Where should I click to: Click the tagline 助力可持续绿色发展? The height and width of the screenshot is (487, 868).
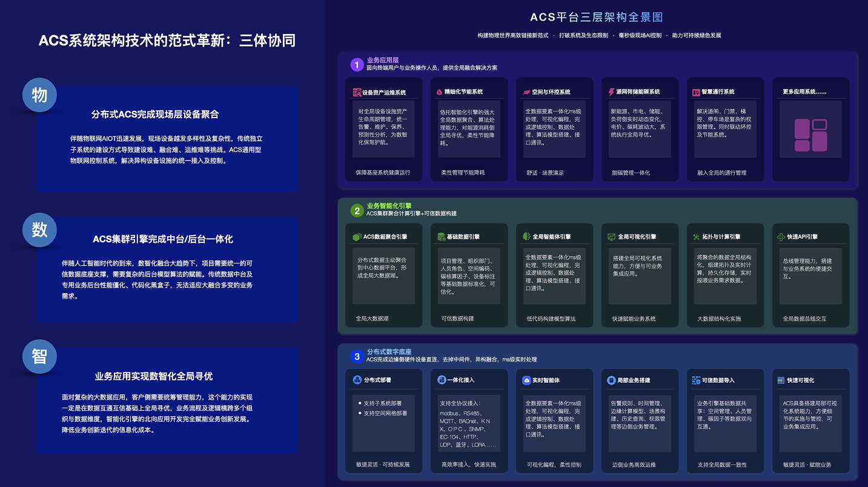coord(697,36)
